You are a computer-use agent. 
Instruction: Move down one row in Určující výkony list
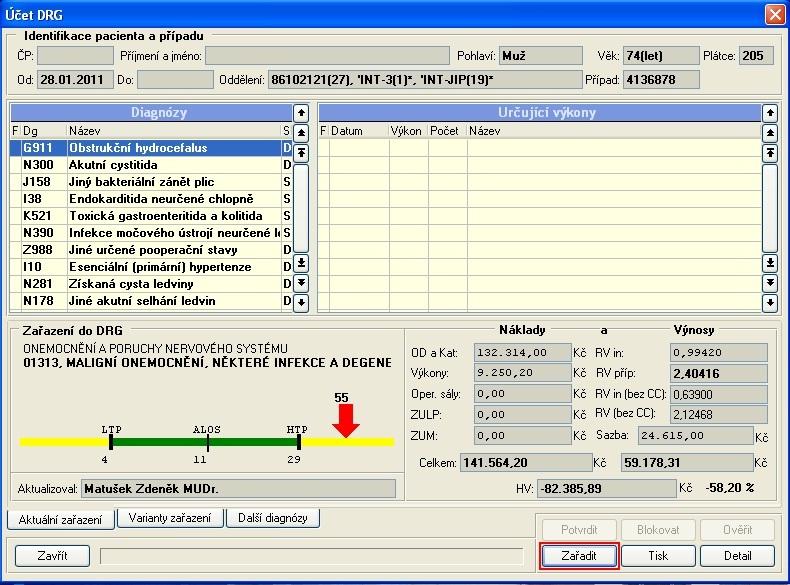pos(769,302)
